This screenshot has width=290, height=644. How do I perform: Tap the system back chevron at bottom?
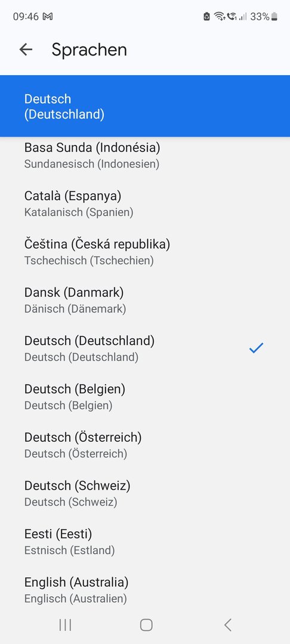(x=227, y=625)
